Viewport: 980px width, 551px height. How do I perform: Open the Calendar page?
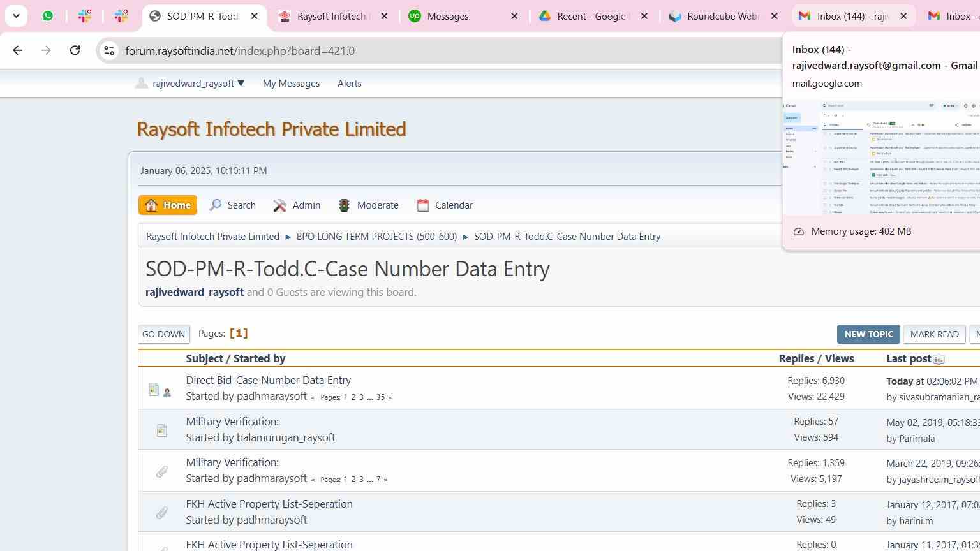tap(445, 205)
